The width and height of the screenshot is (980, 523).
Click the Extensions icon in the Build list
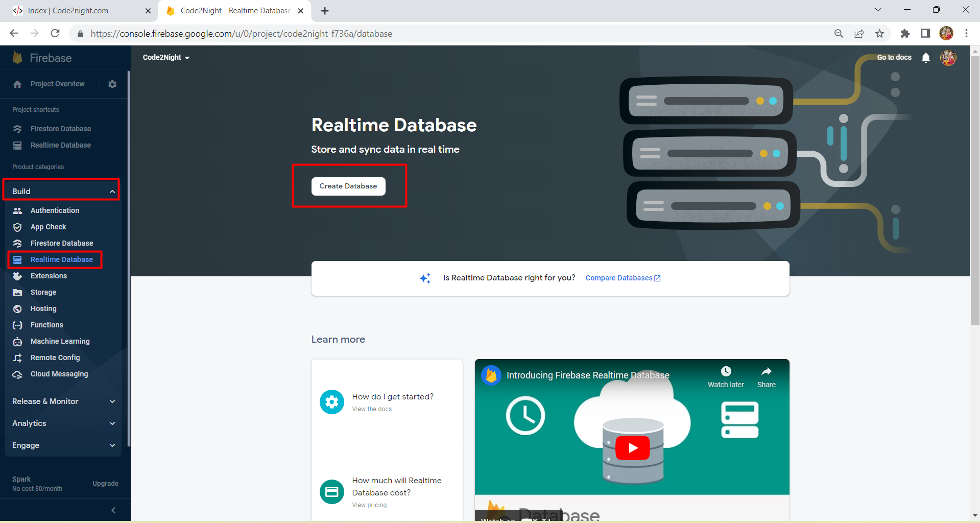17,276
